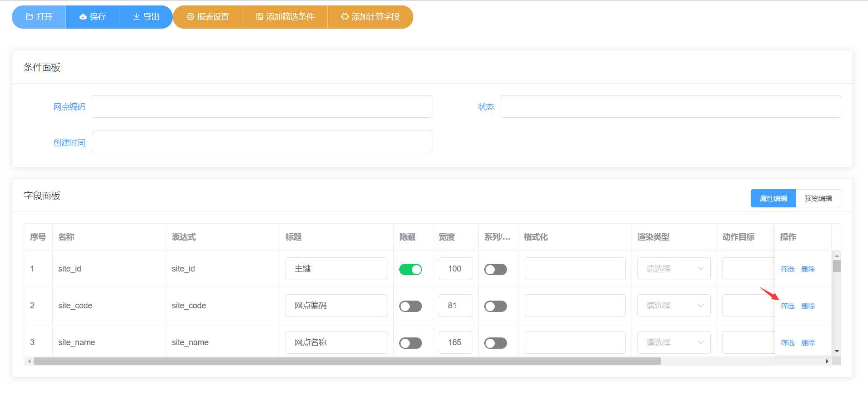The height and width of the screenshot is (407, 868).
Task: Click 筛选 link in site_id row
Action: 788,269
